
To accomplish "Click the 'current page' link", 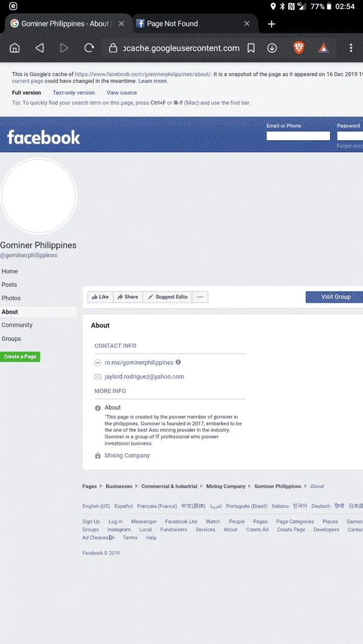I will point(27,81).
